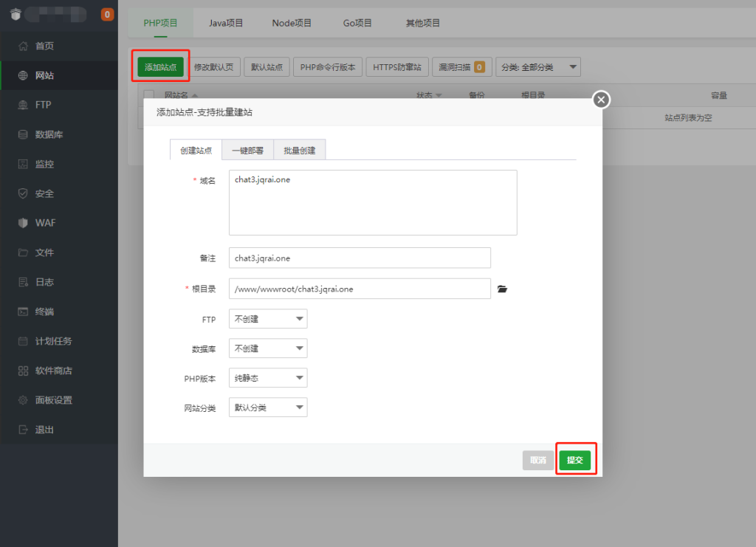756x547 pixels.
Task: Click the PHP命令行版本 button
Action: [327, 67]
